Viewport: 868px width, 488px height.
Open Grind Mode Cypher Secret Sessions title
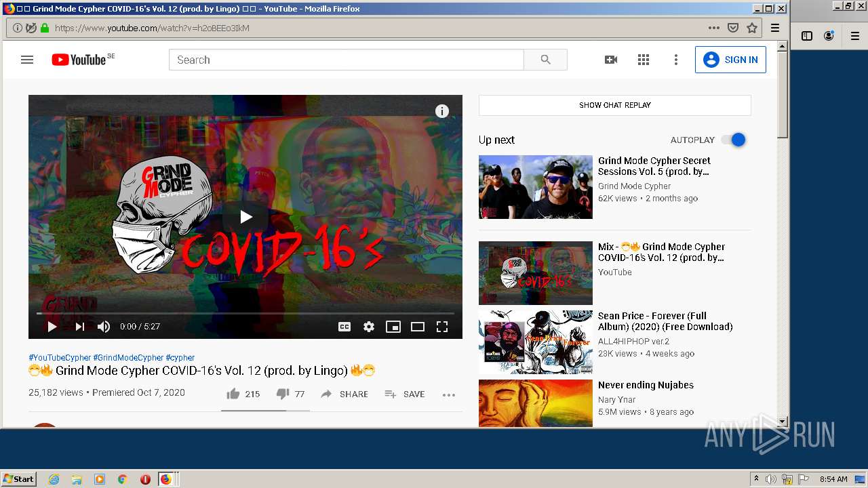[654, 166]
